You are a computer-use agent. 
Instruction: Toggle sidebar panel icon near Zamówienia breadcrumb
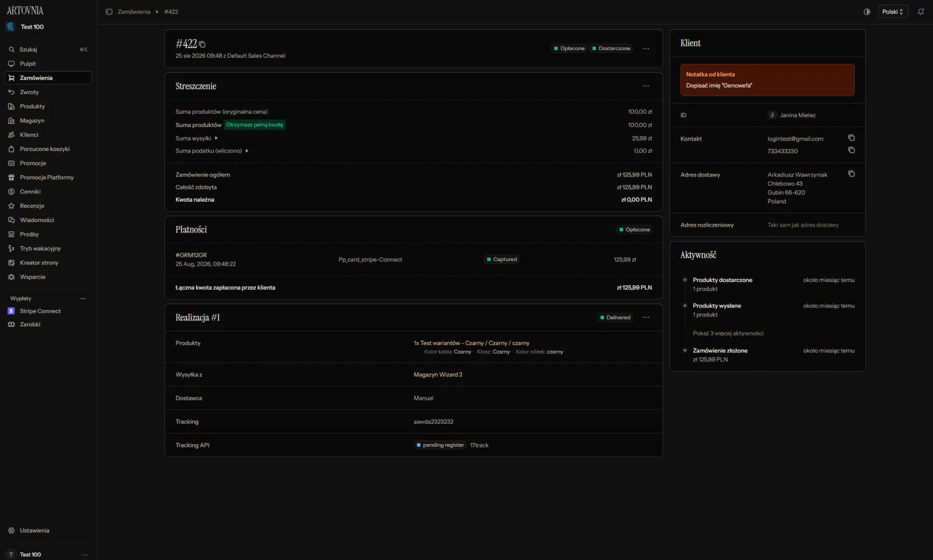pyautogui.click(x=109, y=12)
